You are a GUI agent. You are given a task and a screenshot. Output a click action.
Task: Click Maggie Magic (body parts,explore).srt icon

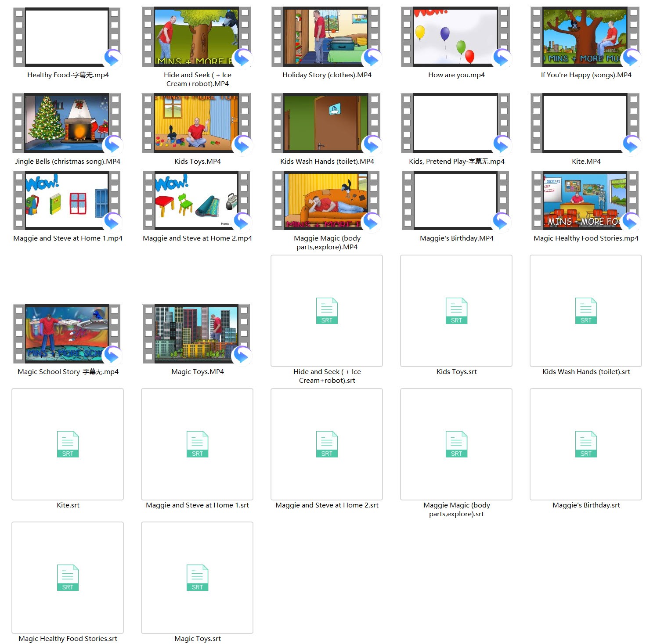click(456, 444)
